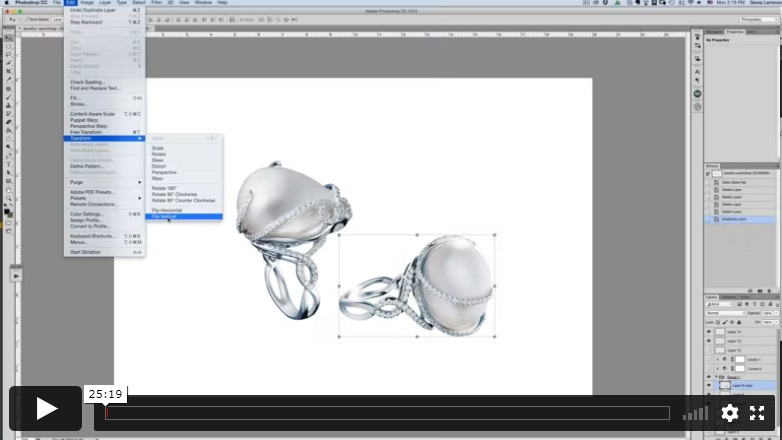782x440 pixels.
Task: Hide Layer 14 with eye icon
Action: [x=709, y=332]
